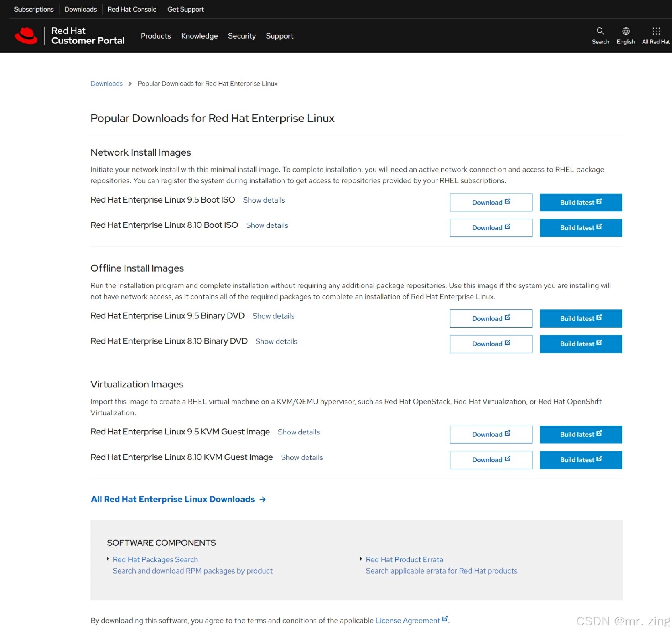Build latest for RHEL 9.5 Boot ISO
The image size is (672, 633).
(x=581, y=203)
